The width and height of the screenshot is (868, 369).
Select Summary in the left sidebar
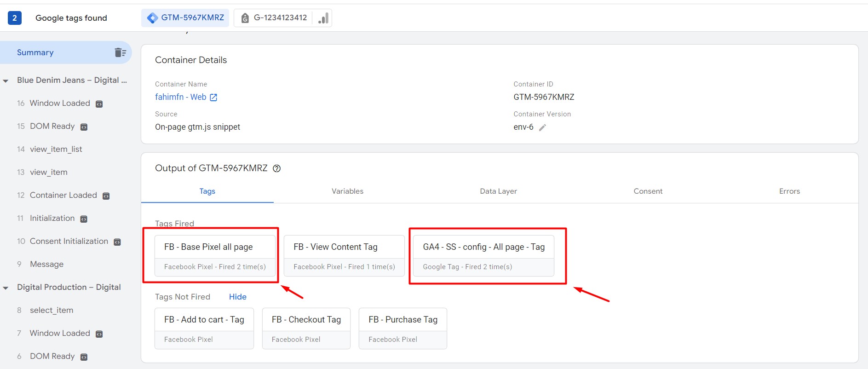coord(66,52)
